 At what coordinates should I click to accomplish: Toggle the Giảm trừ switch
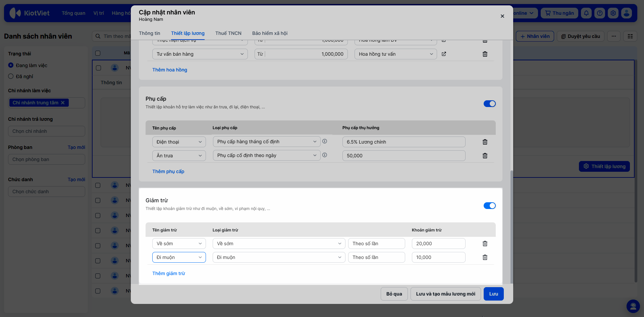click(x=489, y=206)
